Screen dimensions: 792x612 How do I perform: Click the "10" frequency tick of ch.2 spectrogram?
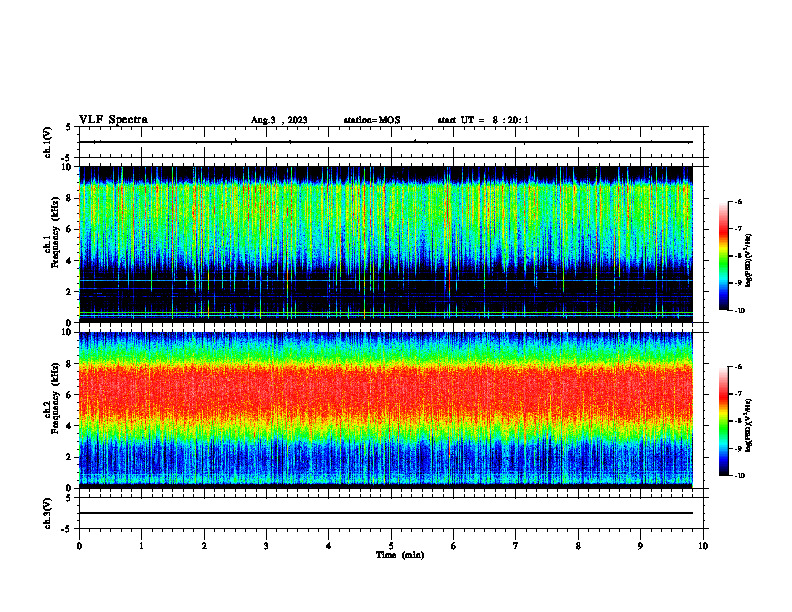click(68, 332)
